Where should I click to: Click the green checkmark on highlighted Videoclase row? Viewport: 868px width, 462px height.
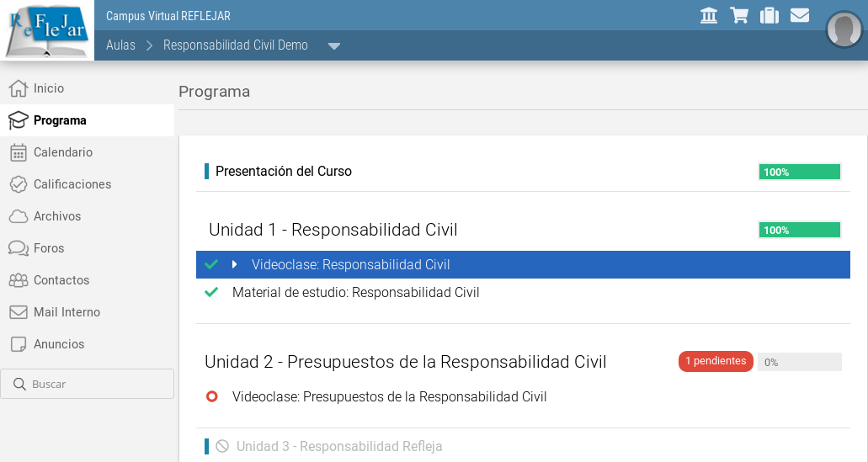211,264
